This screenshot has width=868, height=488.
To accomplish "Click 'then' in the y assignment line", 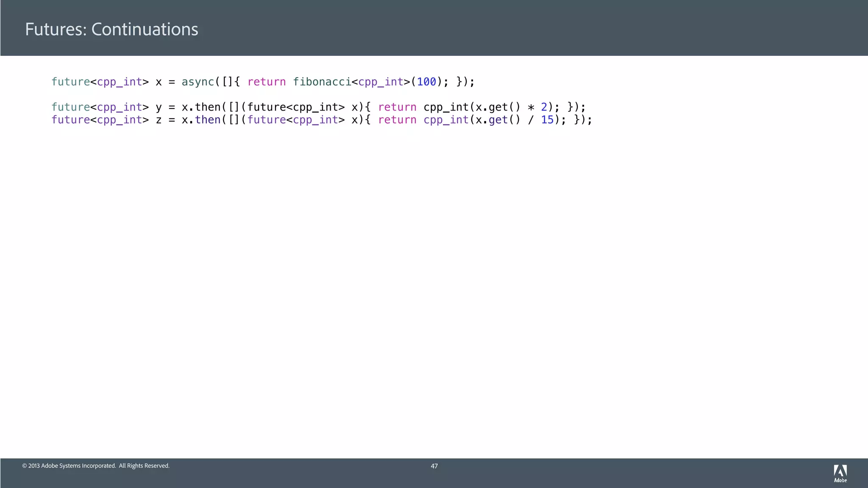I will 208,107.
